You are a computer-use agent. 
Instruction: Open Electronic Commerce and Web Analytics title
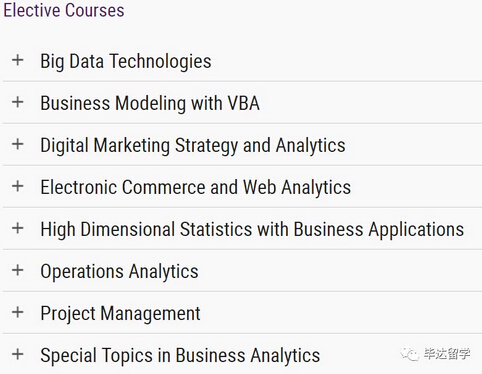tap(195, 187)
